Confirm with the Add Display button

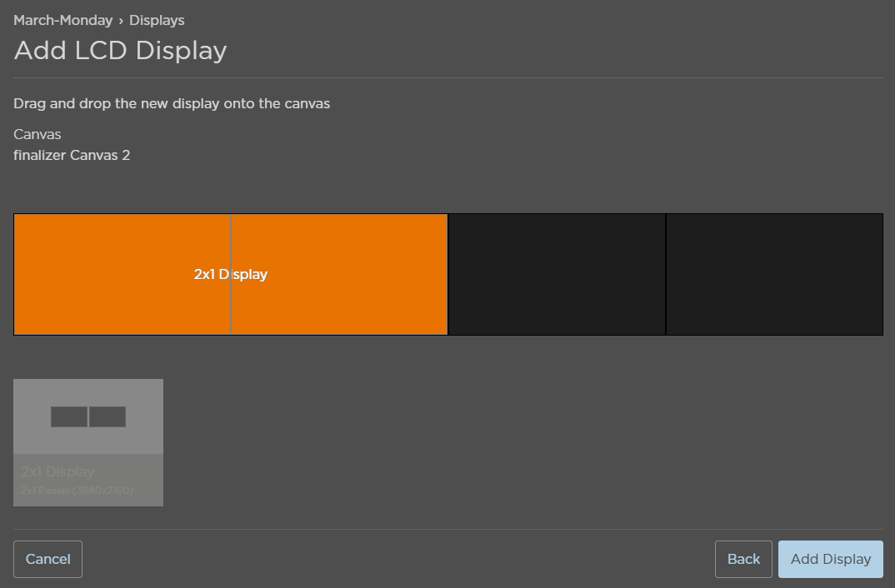(x=831, y=559)
